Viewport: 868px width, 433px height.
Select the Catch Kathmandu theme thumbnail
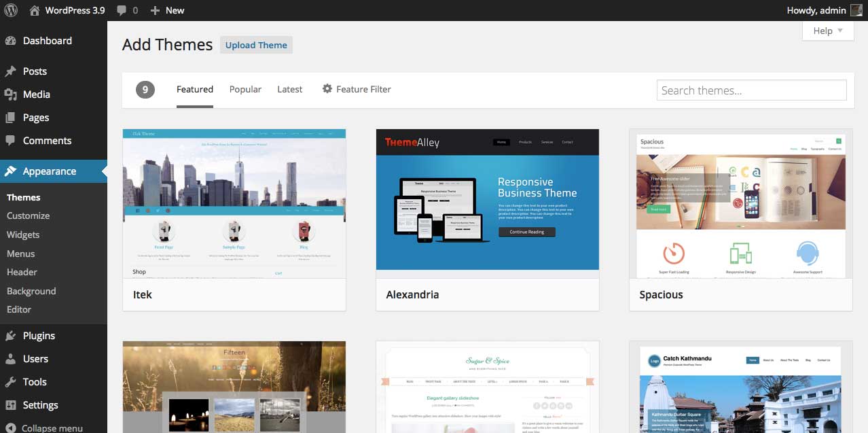pyautogui.click(x=741, y=387)
